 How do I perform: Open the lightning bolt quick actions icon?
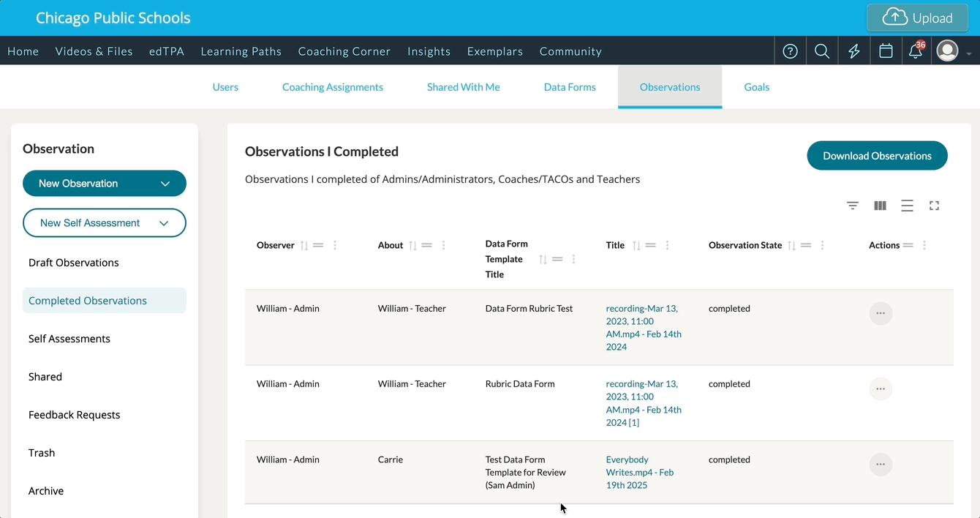(853, 51)
